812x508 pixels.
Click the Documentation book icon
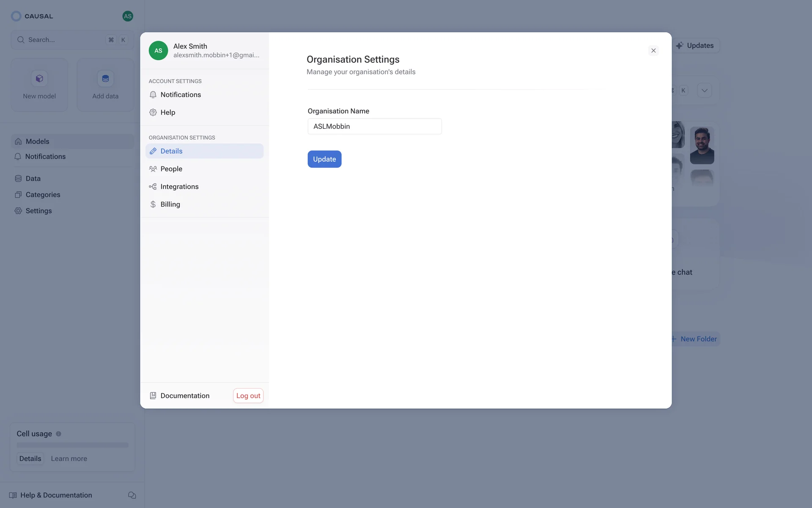click(x=153, y=395)
